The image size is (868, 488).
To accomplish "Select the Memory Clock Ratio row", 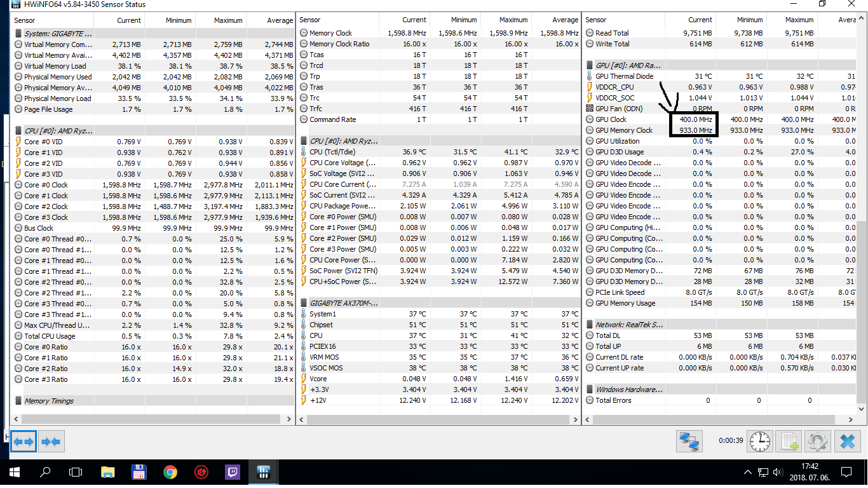I will pyautogui.click(x=438, y=44).
